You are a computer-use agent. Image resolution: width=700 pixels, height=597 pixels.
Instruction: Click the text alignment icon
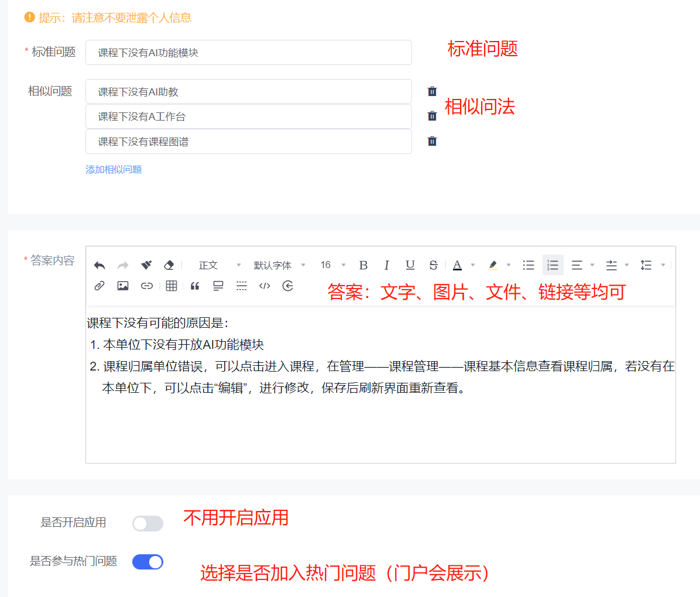pyautogui.click(x=577, y=265)
